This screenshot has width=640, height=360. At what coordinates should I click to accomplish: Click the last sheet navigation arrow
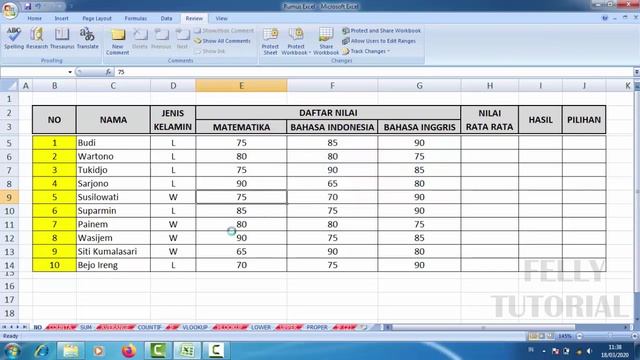[x=24, y=327]
